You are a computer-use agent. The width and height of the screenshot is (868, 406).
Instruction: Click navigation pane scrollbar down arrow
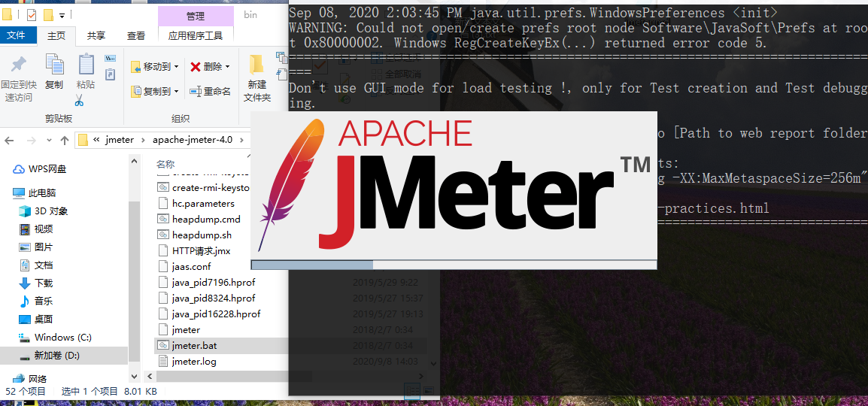point(134,376)
